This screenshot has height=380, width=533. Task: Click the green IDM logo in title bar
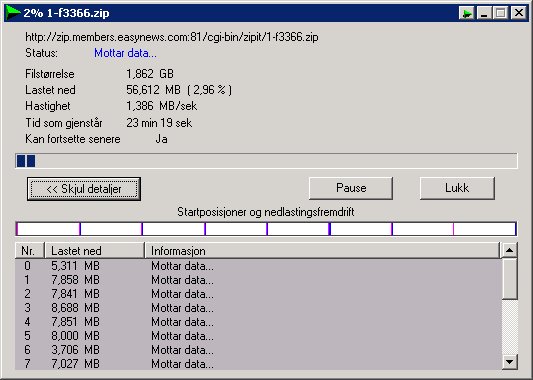tap(13, 13)
